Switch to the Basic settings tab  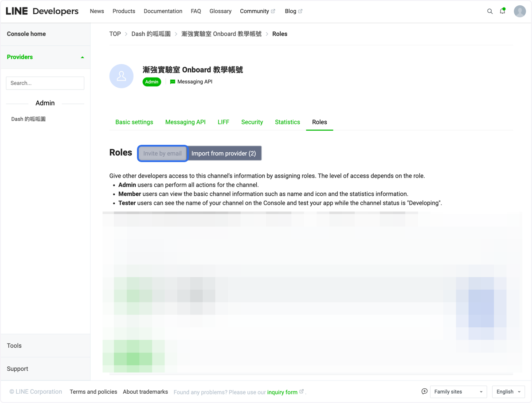pos(134,122)
